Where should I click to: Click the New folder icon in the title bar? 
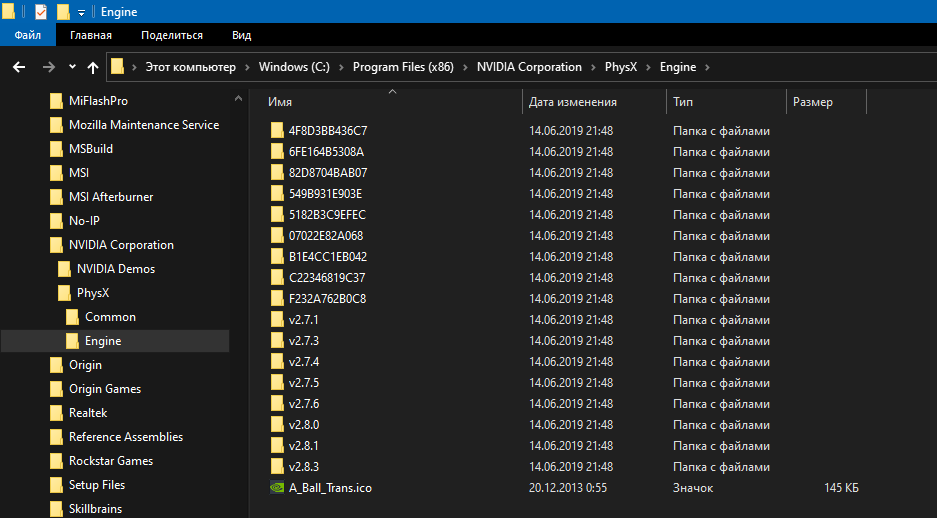tap(63, 11)
